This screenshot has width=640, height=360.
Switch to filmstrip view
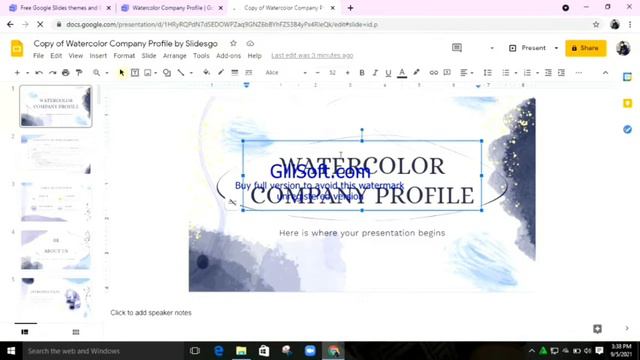25,332
